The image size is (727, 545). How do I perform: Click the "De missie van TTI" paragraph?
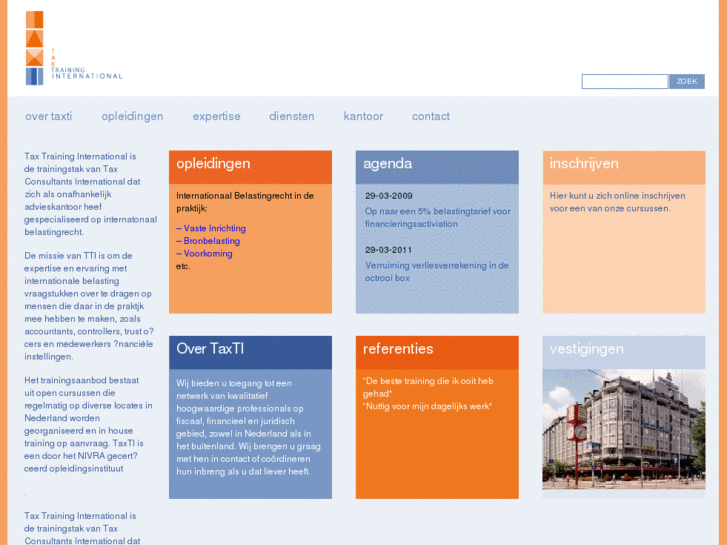coord(89,306)
